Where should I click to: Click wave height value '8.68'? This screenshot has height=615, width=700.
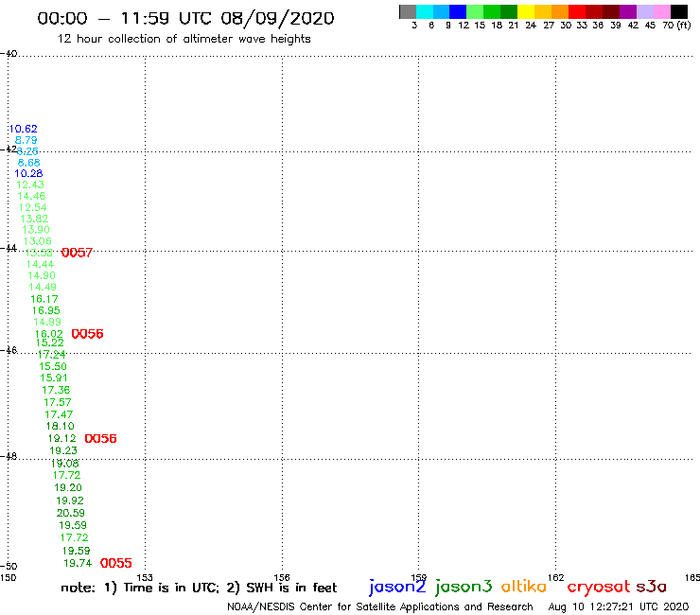pos(28,163)
